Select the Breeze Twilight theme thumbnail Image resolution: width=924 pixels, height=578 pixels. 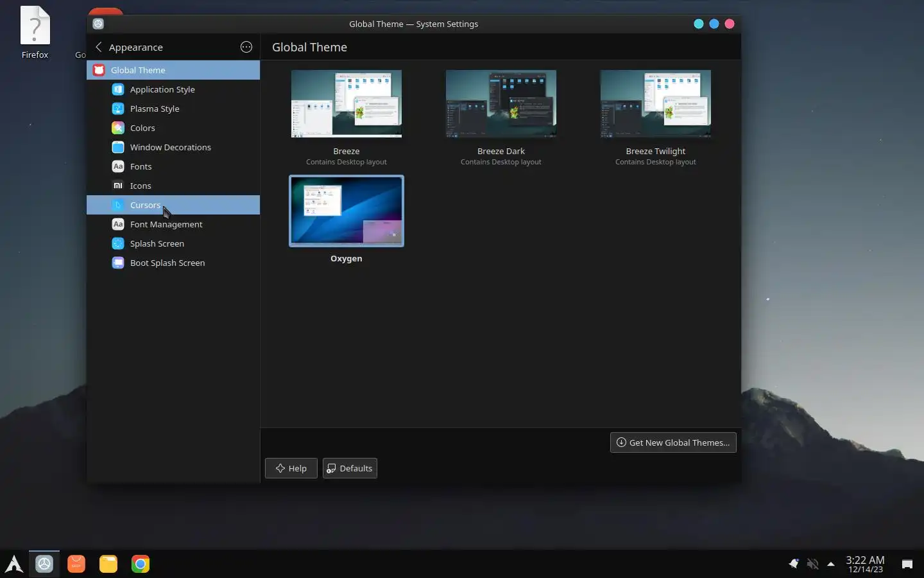click(x=656, y=103)
